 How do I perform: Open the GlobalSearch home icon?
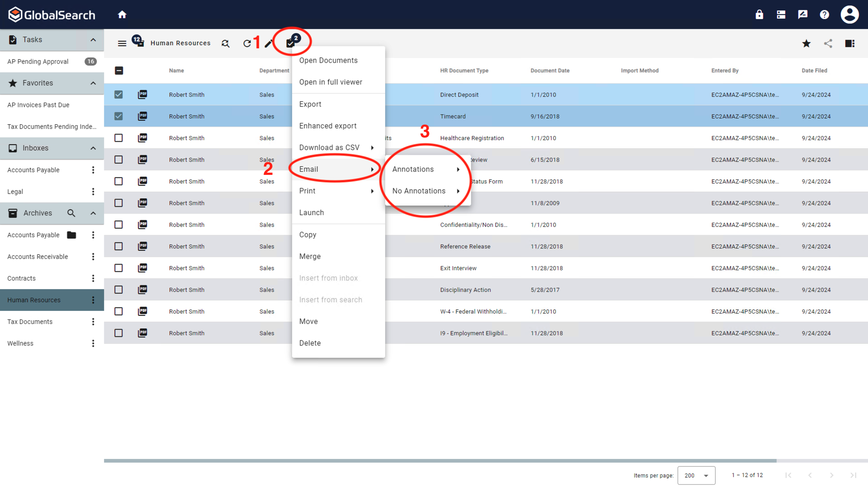point(122,14)
